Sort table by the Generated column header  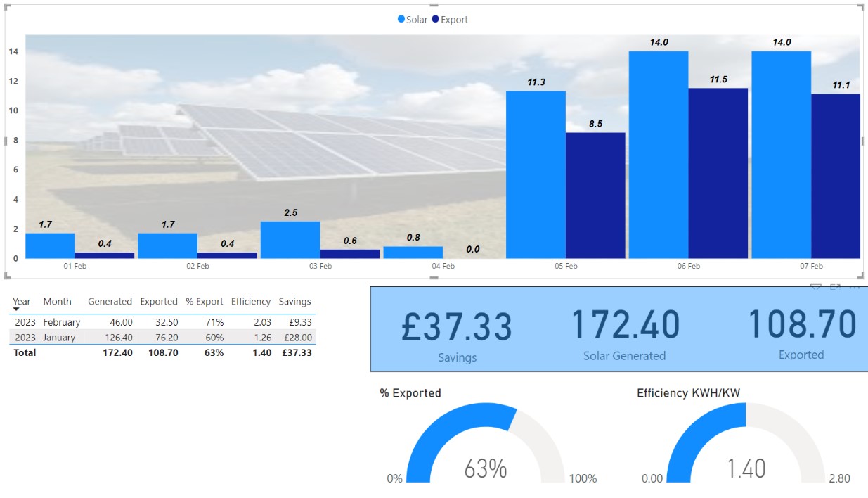110,301
